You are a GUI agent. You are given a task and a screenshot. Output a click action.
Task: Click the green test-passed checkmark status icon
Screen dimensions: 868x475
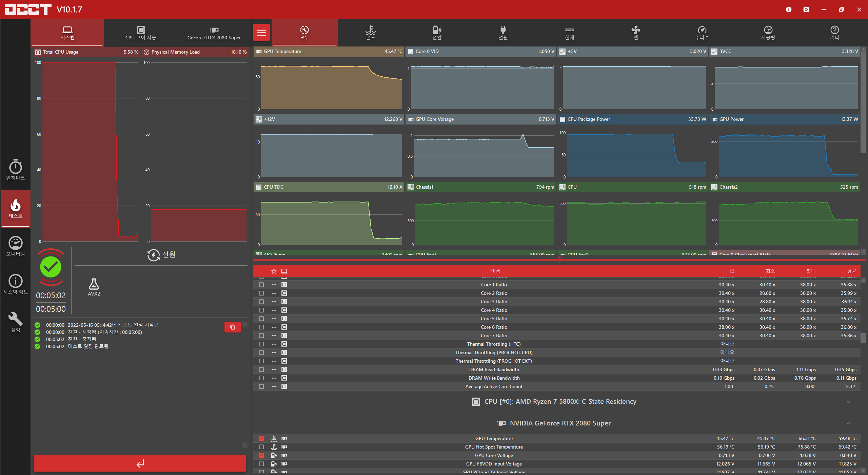(x=51, y=267)
